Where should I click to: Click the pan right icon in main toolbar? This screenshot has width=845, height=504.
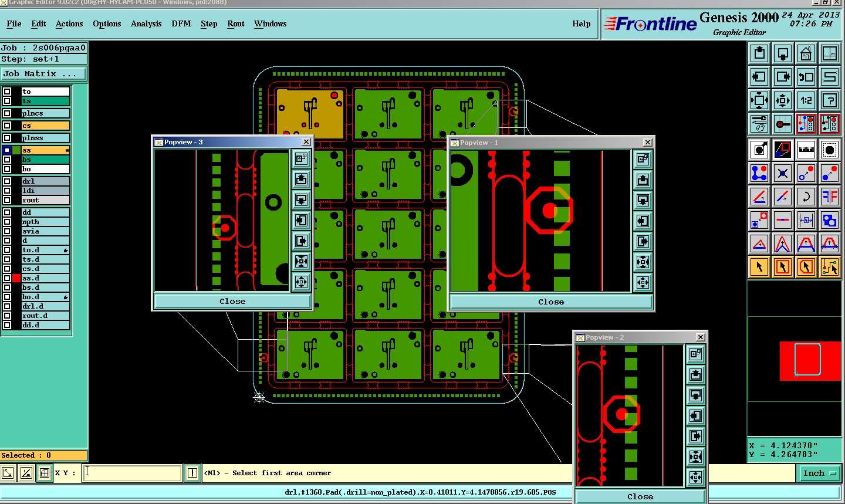[x=783, y=77]
